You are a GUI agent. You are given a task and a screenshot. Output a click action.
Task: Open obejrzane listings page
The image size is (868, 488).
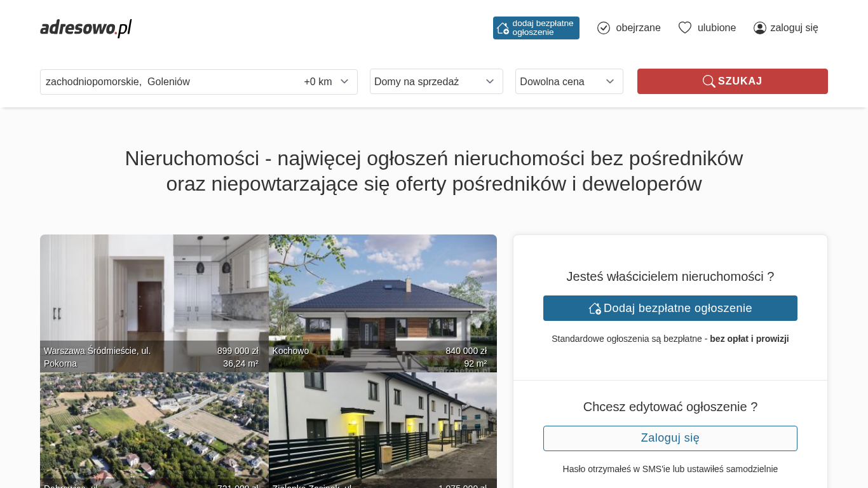click(x=637, y=28)
